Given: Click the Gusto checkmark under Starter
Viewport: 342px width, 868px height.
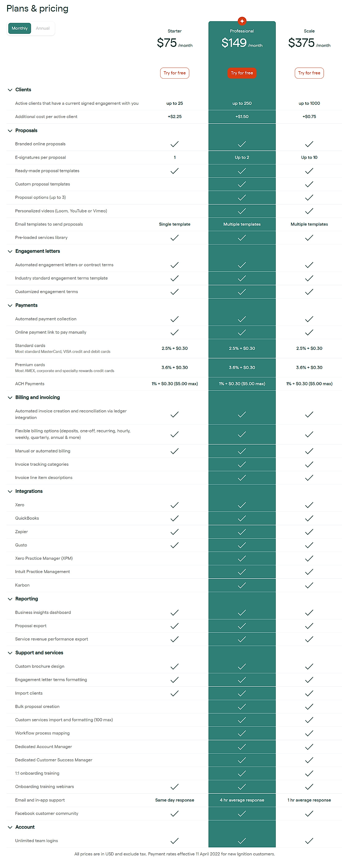Looking at the screenshot, I should pyautogui.click(x=174, y=545).
